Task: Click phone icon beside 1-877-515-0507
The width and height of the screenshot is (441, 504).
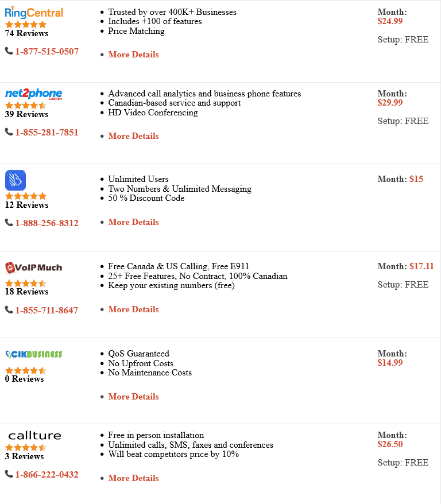Action: (x=9, y=51)
